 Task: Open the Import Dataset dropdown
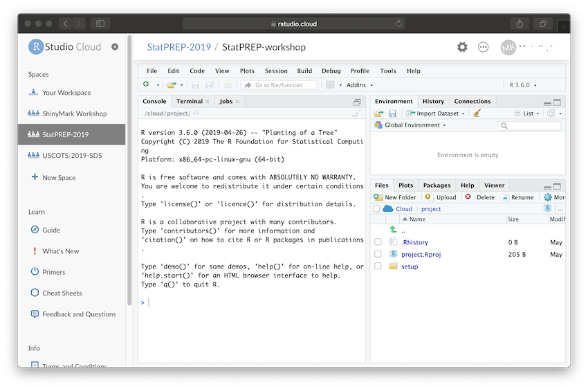435,114
